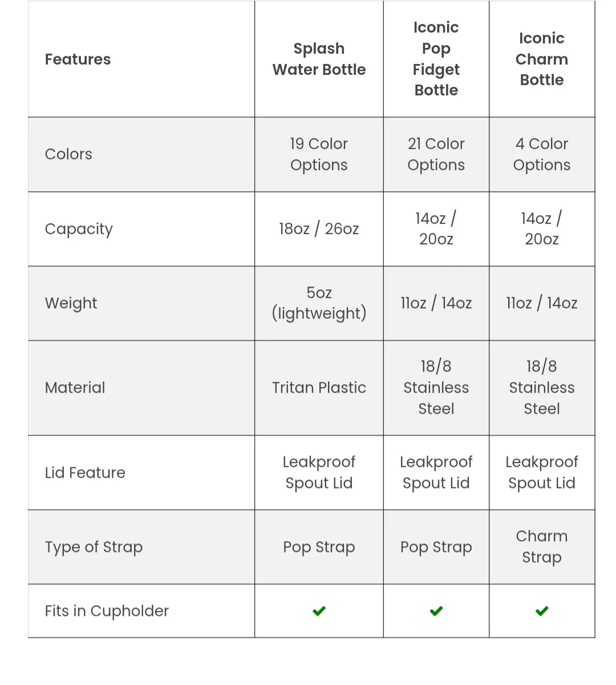Click the Colors row label
The width and height of the screenshot is (616, 685).
click(68, 154)
